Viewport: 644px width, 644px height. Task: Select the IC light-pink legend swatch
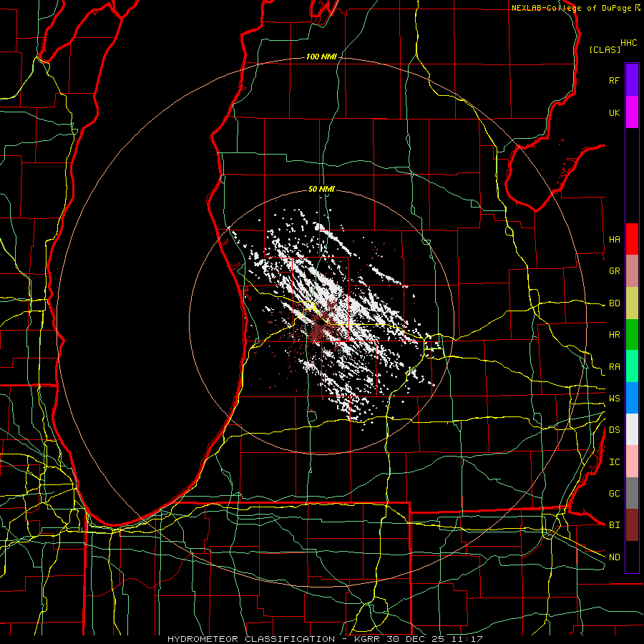[632, 462]
